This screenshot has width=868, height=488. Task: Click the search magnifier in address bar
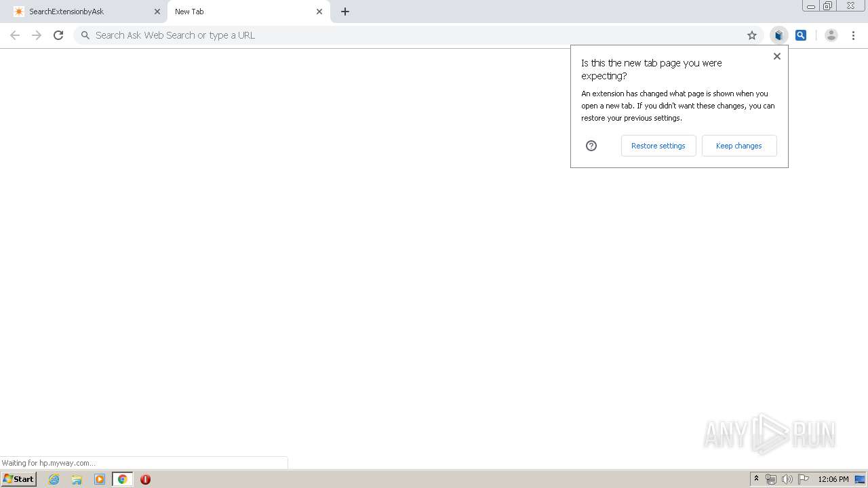85,35
